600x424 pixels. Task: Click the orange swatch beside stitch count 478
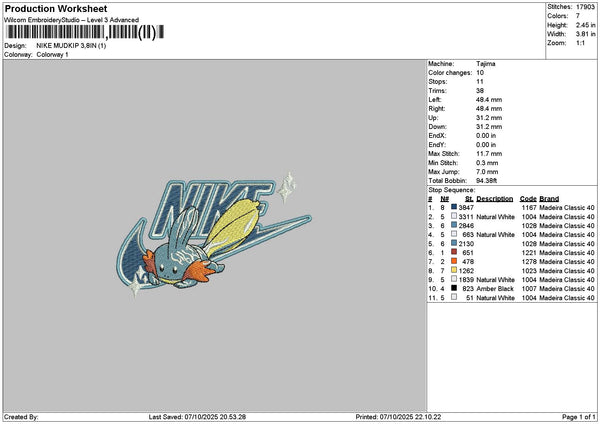coord(454,261)
